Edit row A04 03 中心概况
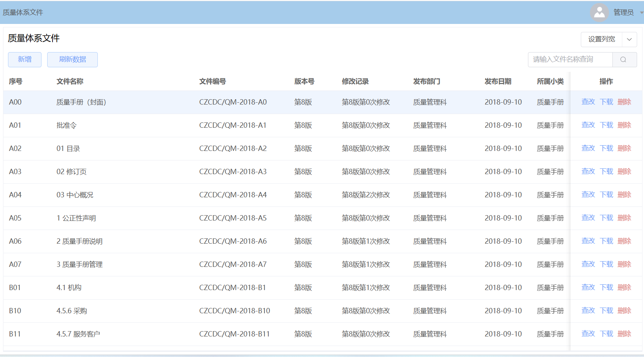Image resolution: width=644 pixels, height=357 pixels. [x=588, y=195]
